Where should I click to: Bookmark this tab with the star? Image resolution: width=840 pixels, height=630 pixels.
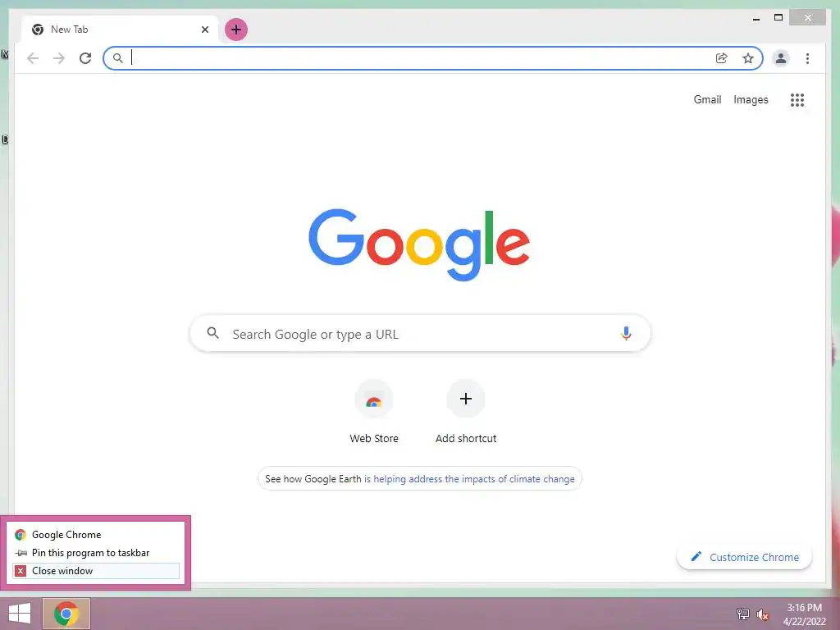(x=748, y=58)
